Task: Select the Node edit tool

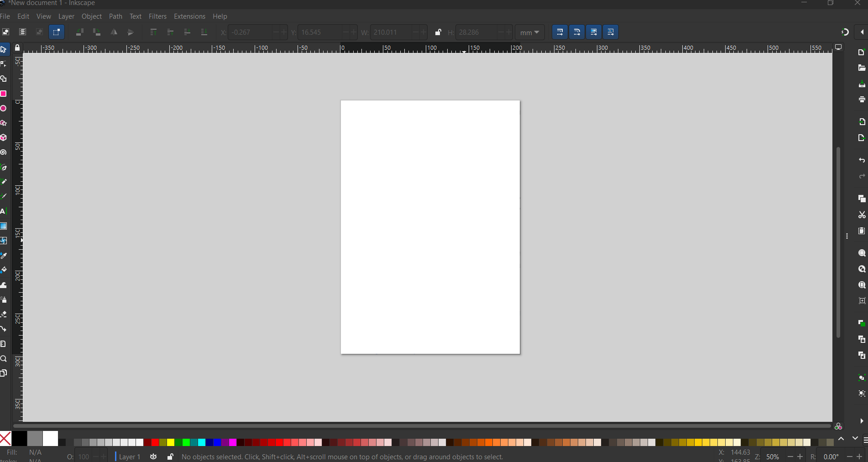Action: pyautogui.click(x=4, y=64)
